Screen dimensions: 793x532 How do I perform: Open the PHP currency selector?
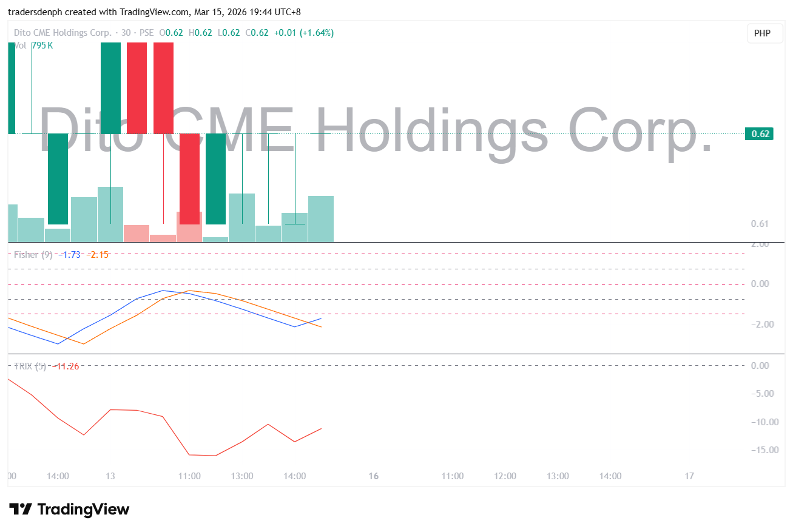(x=762, y=33)
